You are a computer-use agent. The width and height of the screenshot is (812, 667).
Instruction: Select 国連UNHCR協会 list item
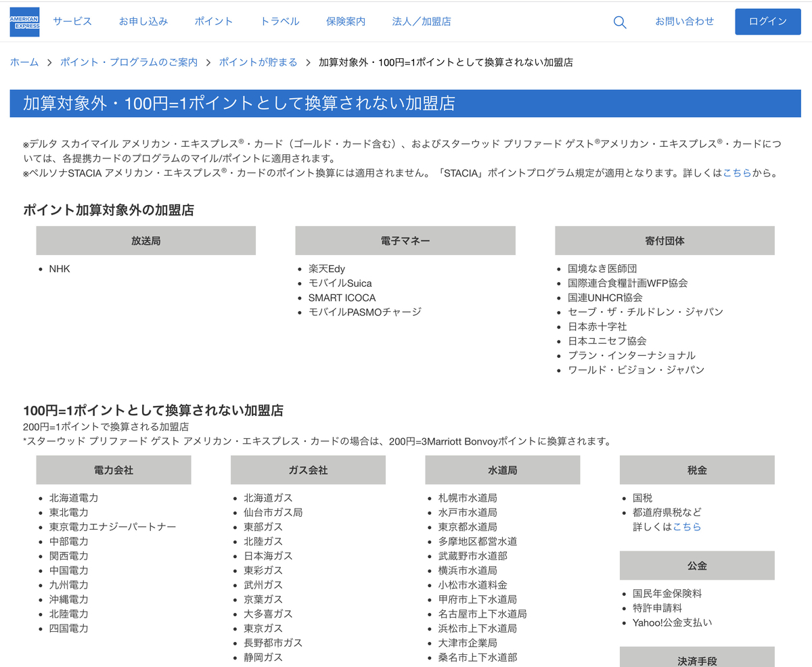(605, 298)
